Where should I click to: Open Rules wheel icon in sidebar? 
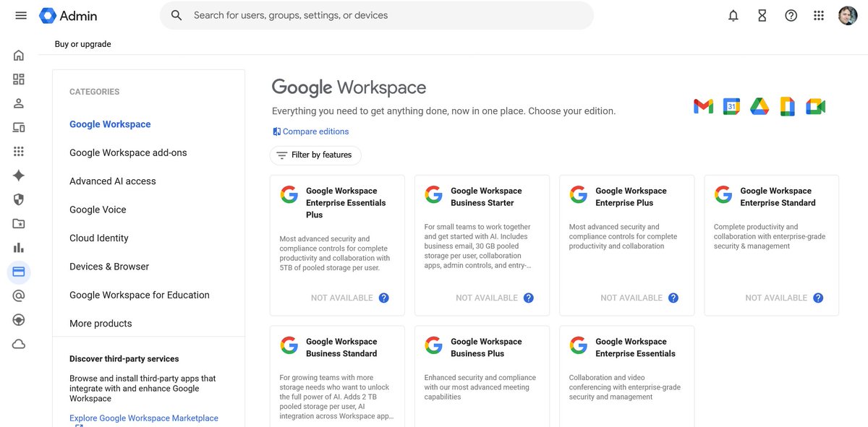[19, 320]
